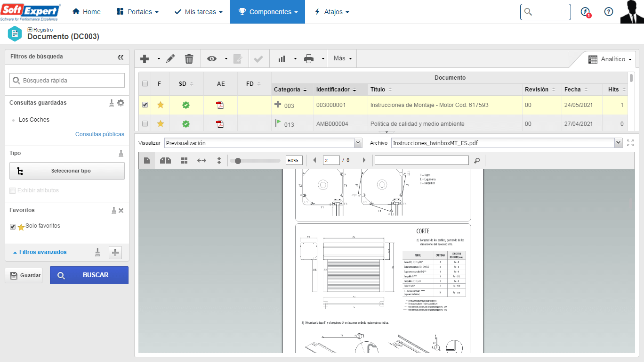Click the eye view document icon
Screen dimensions: 644x362
click(212, 59)
